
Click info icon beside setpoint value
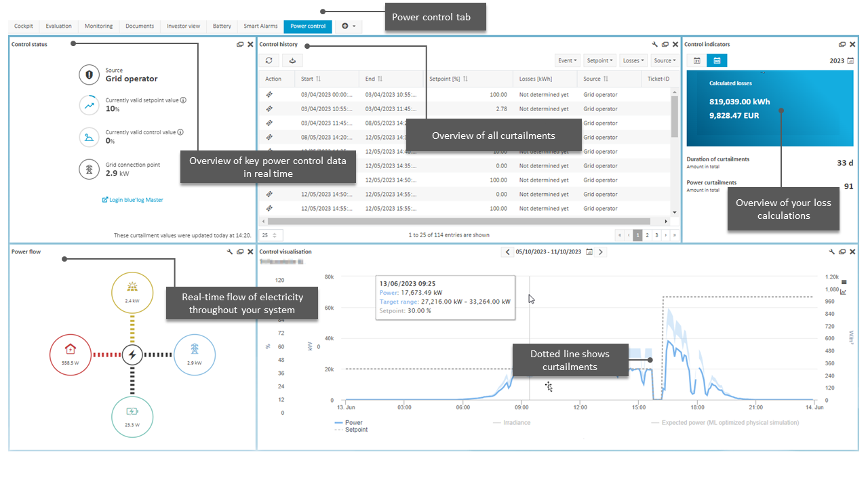coord(184,100)
